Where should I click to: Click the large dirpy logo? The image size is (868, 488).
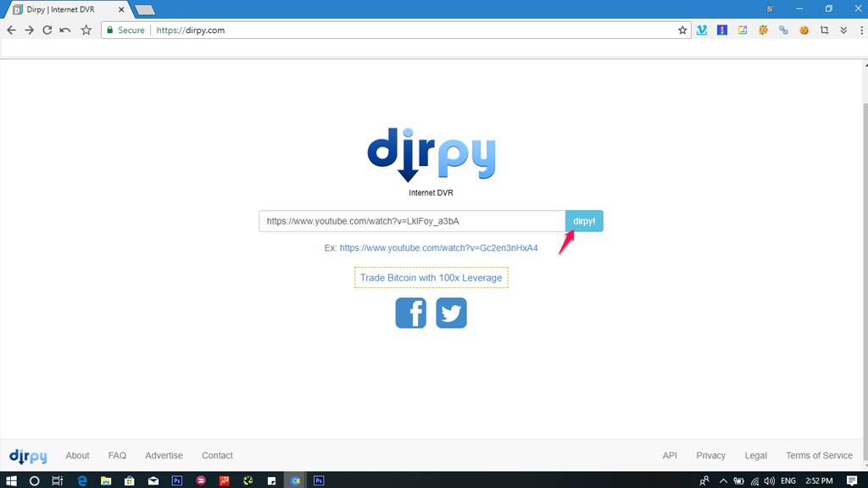click(431, 155)
